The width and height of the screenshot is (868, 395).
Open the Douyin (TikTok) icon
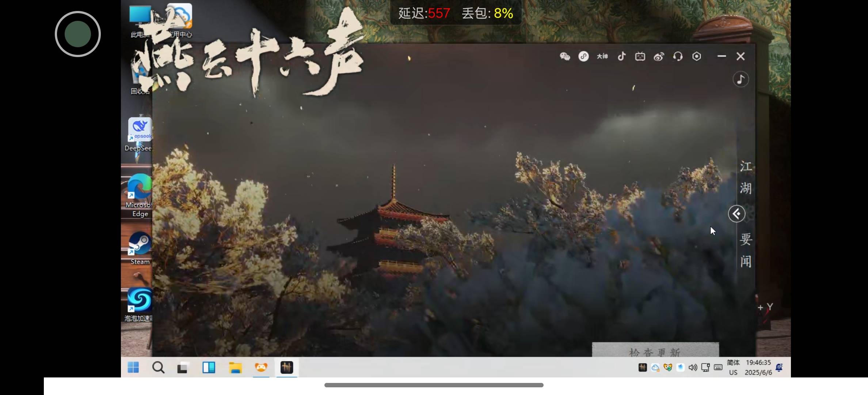coord(621,56)
